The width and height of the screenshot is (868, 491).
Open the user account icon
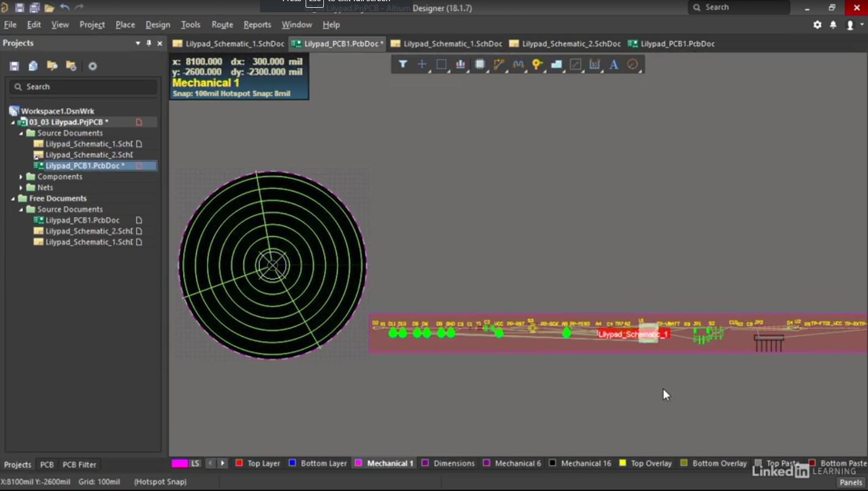coord(850,25)
